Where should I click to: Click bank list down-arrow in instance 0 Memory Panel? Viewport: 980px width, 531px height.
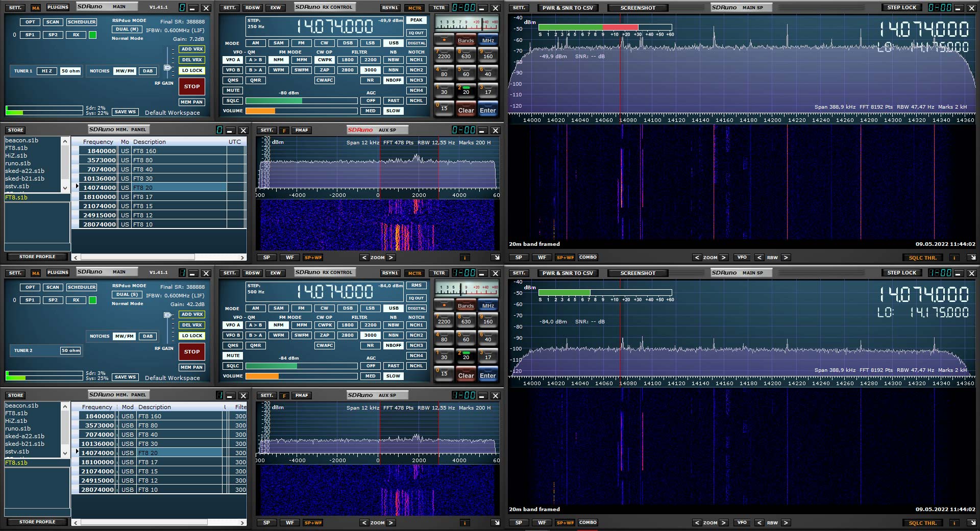pos(65,188)
